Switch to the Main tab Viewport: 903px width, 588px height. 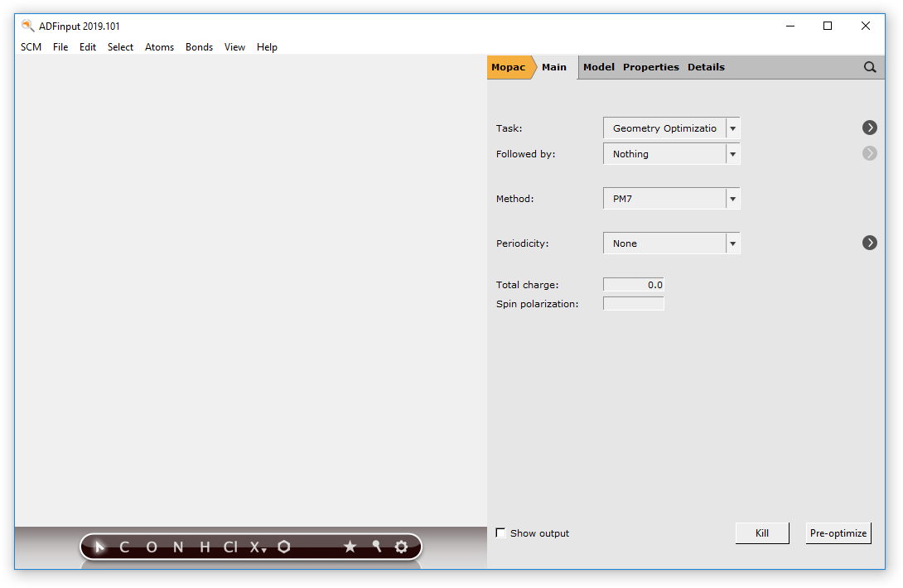554,67
